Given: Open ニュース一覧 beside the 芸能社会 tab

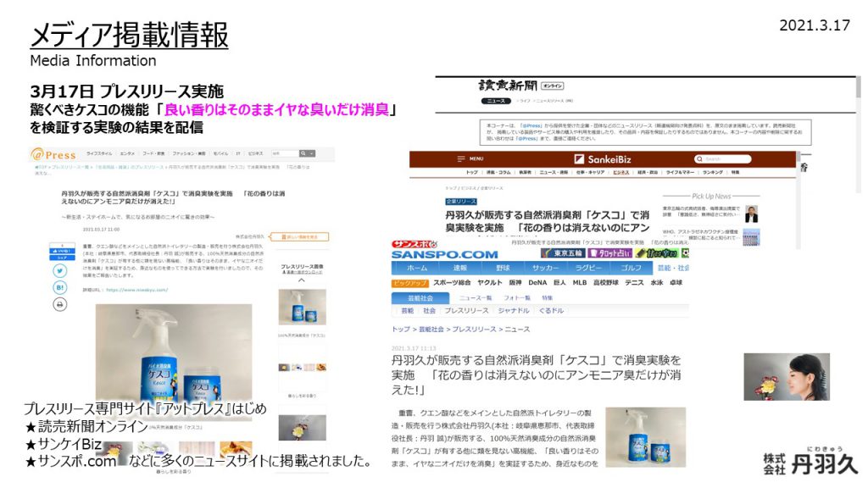Looking at the screenshot, I should tap(476, 298).
